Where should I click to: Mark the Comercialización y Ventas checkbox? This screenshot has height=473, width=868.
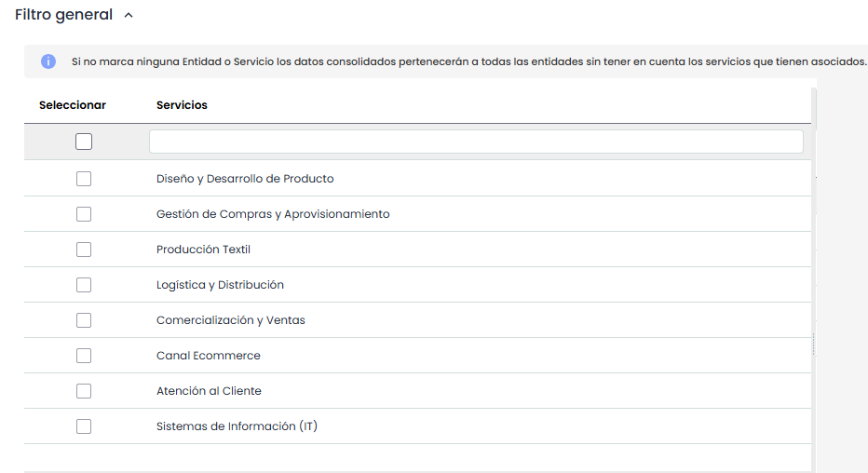(84, 320)
